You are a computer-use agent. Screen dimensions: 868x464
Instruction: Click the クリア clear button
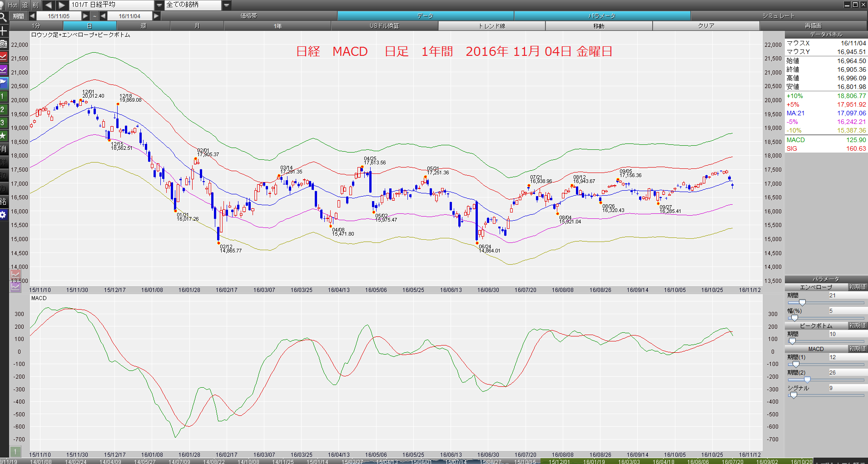tap(706, 26)
